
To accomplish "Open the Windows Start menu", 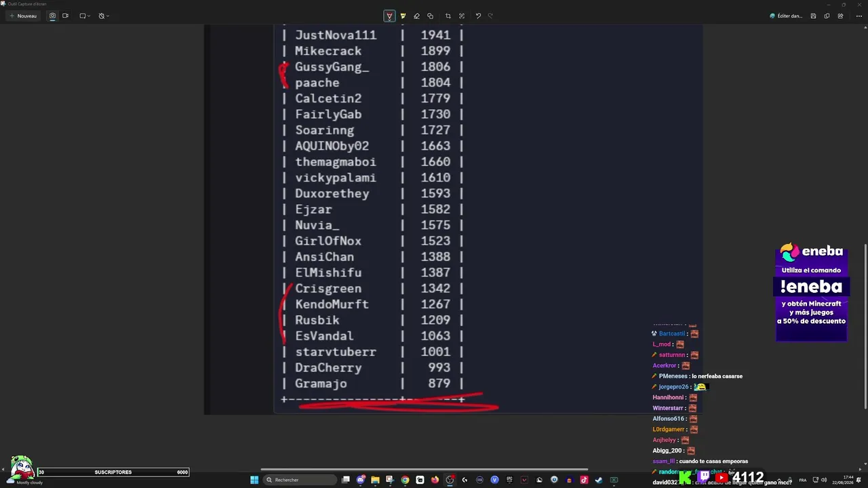I will (254, 480).
